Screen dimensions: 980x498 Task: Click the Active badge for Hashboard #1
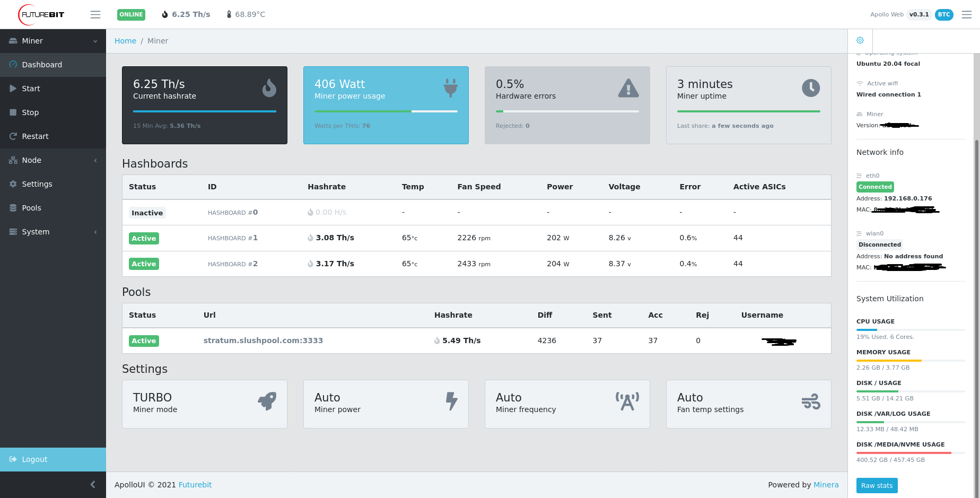pyautogui.click(x=144, y=238)
